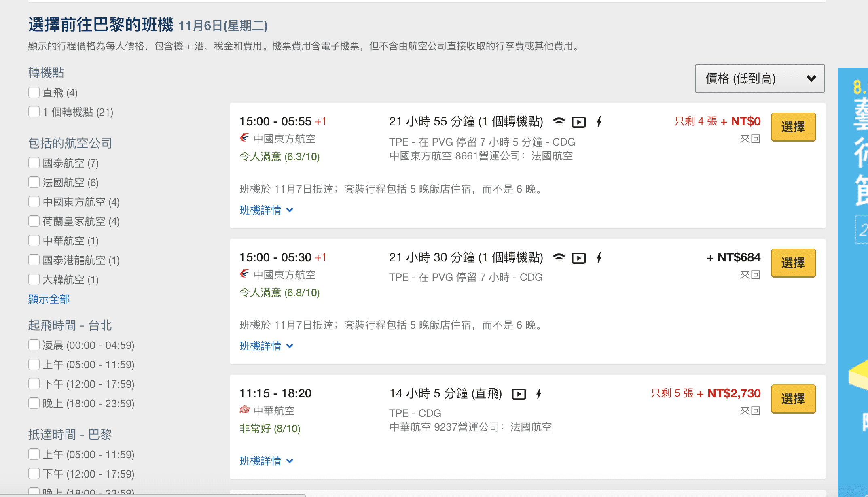Viewport: 868px width, 497px height.
Task: Click power outlet icon on 21 小時 30 分鐘 flight
Action: [x=599, y=257]
